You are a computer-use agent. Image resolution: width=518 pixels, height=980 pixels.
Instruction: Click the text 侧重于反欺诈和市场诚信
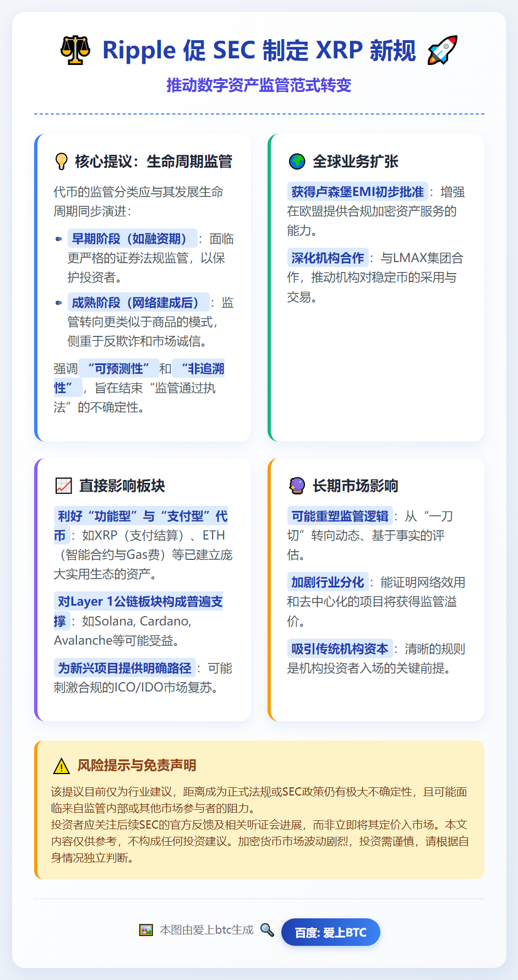(x=137, y=341)
